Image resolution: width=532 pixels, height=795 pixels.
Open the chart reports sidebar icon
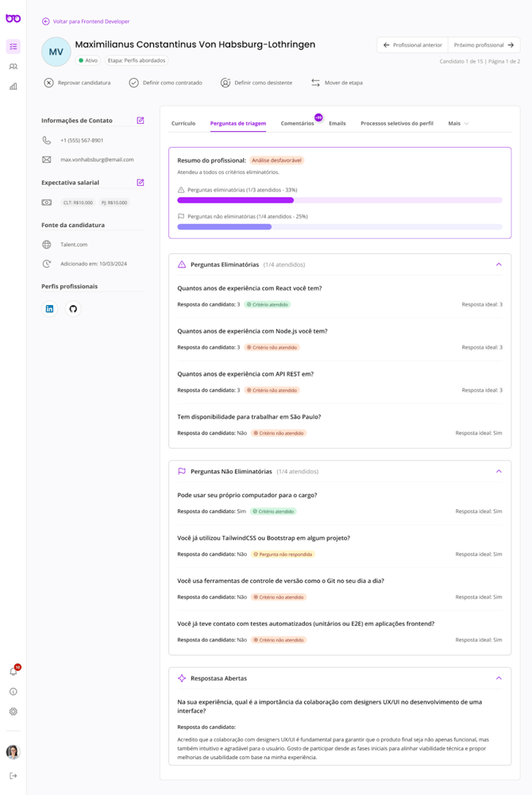pyautogui.click(x=13, y=87)
